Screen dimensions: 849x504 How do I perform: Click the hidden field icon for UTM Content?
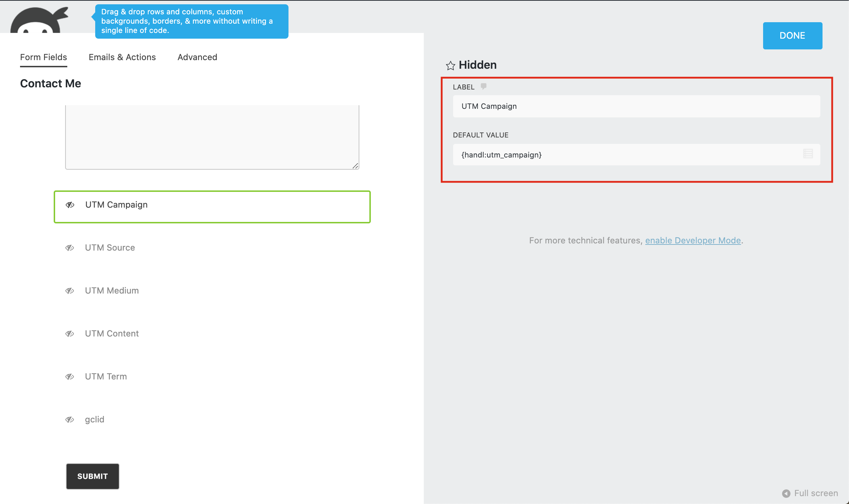[x=71, y=333]
